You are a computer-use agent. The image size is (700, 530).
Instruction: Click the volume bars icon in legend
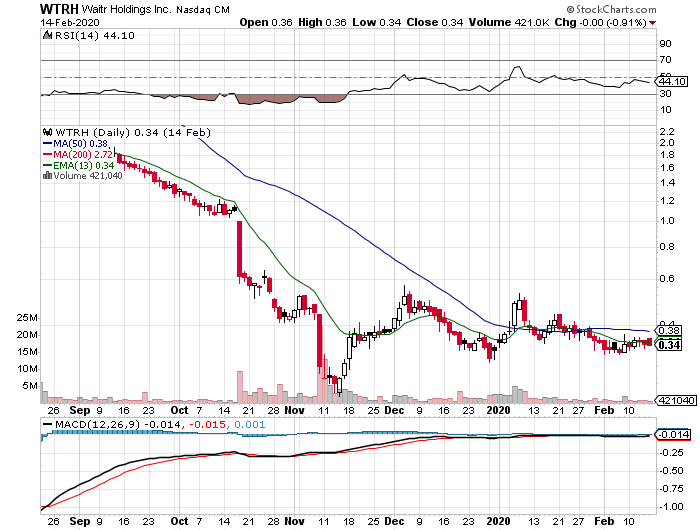pos(45,176)
